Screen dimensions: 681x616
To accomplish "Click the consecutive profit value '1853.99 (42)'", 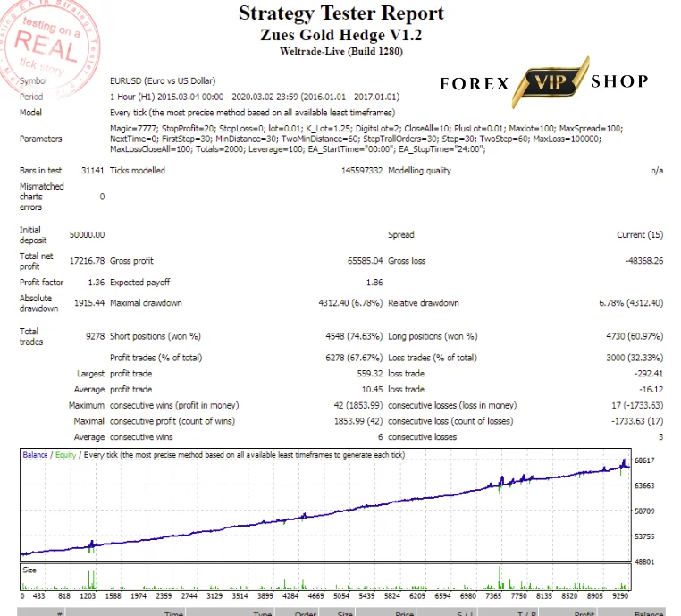I will 358,421.
